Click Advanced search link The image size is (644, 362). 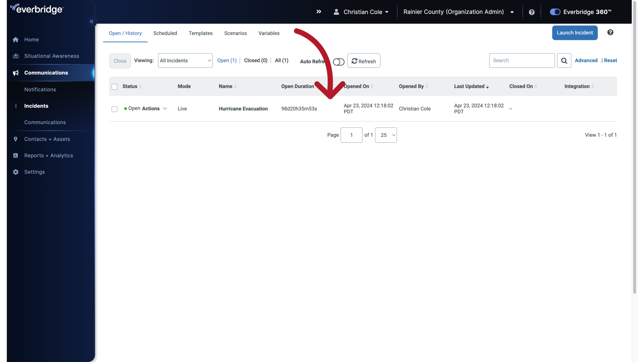pos(586,60)
